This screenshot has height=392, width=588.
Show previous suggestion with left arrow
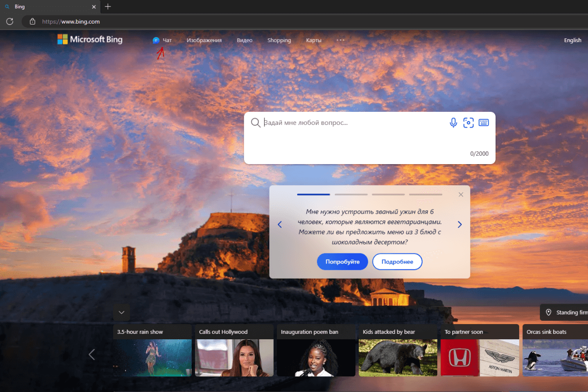pyautogui.click(x=280, y=225)
